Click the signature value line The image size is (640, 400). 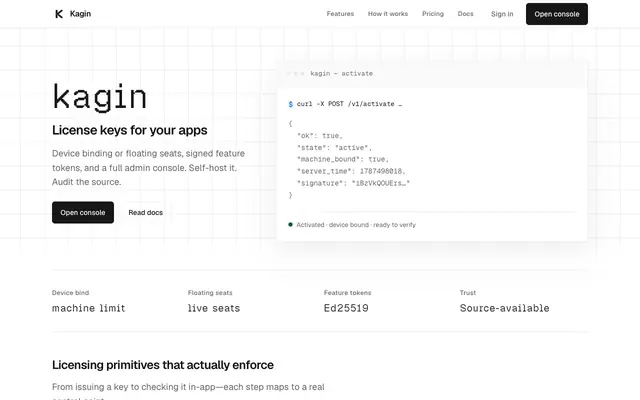tap(353, 183)
